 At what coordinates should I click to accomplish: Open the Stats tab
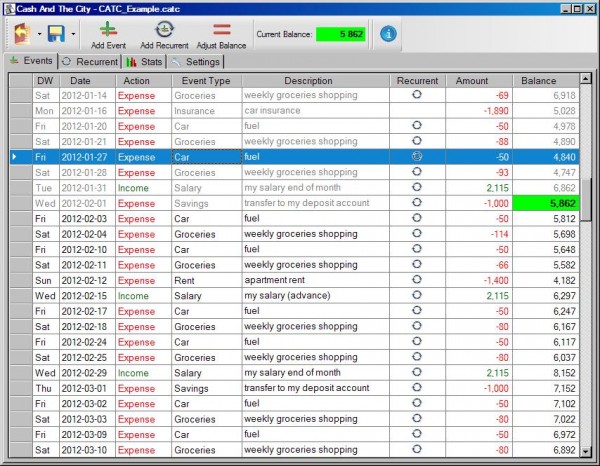(144, 62)
